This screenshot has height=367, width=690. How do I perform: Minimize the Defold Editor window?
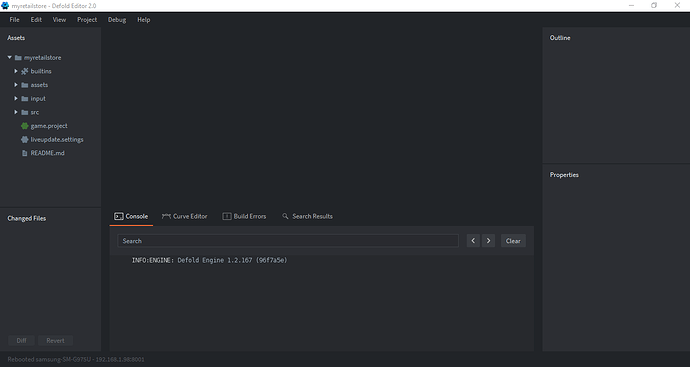pyautogui.click(x=631, y=6)
